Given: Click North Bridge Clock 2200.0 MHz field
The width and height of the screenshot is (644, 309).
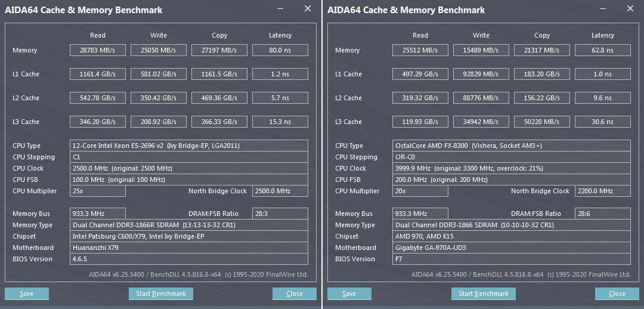Looking at the screenshot, I should (602, 191).
